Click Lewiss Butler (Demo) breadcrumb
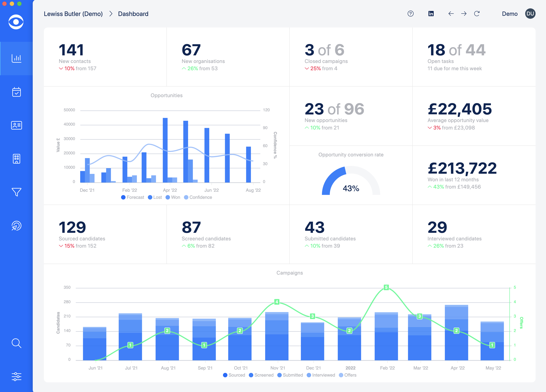546x392 pixels. coord(73,14)
